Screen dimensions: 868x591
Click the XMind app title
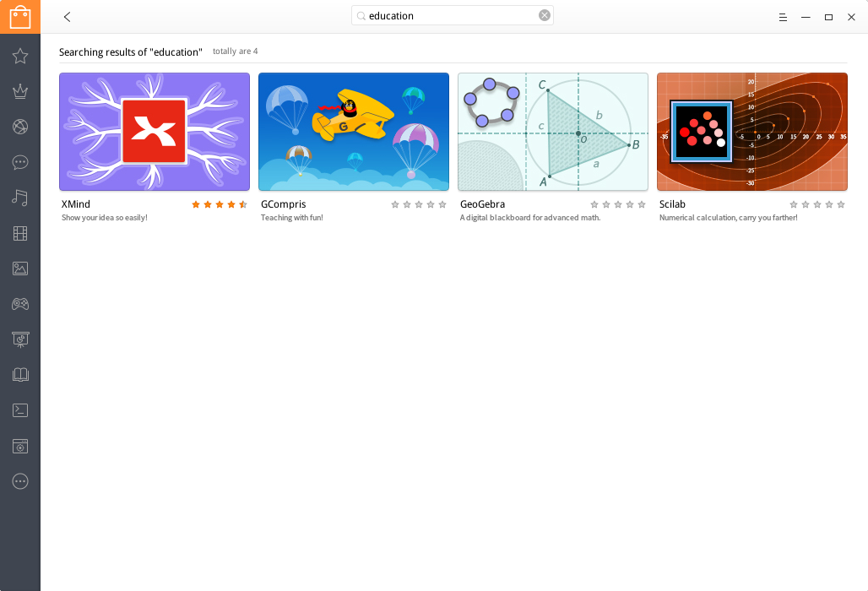[x=76, y=204]
